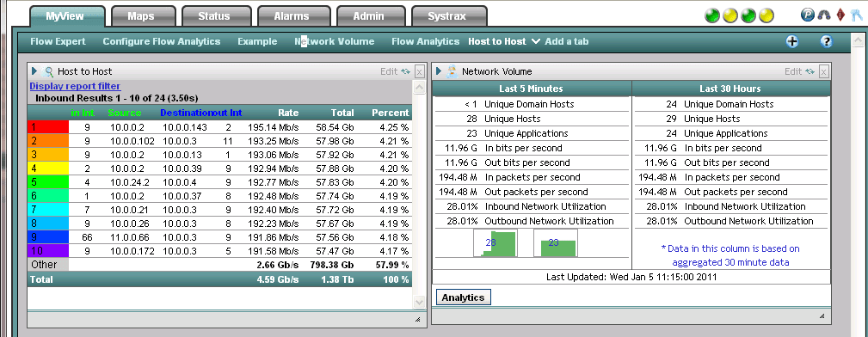Image resolution: width=868 pixels, height=337 pixels.
Task: Click Add a tab
Action: [566, 41]
